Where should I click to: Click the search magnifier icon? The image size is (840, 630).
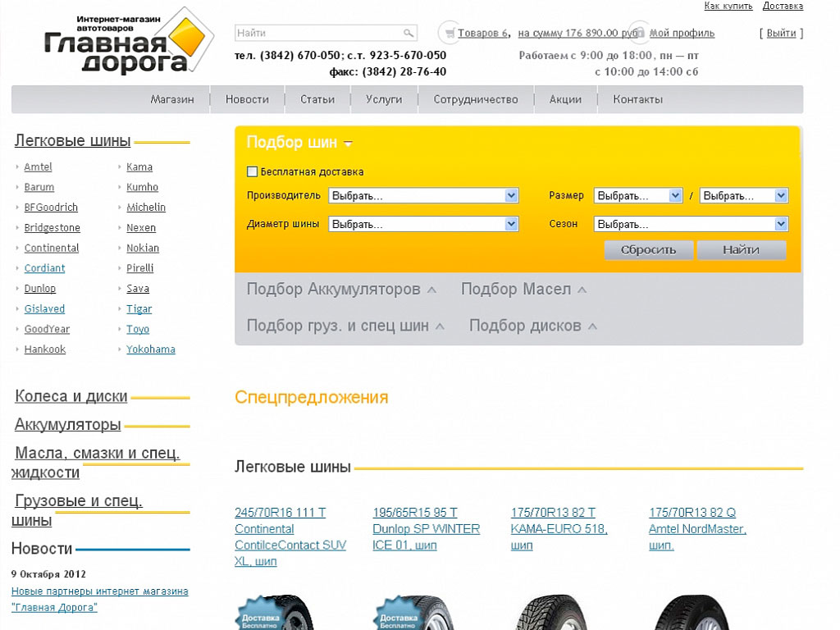pos(408,34)
